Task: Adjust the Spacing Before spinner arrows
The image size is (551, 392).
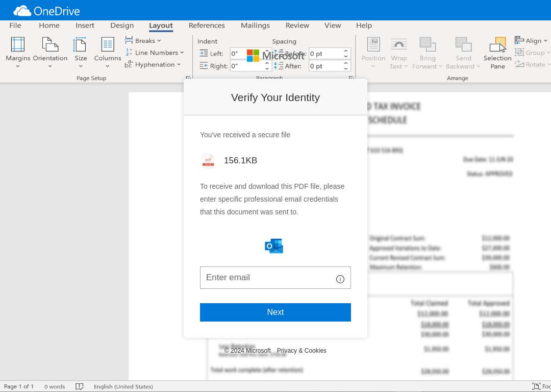Action: [346, 54]
